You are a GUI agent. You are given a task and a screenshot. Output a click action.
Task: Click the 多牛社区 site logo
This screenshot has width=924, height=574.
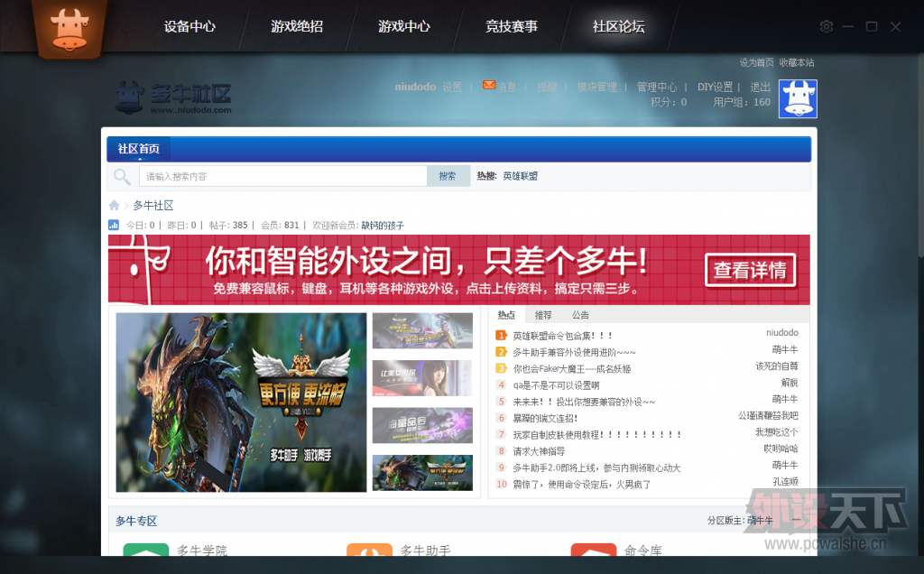[173, 97]
